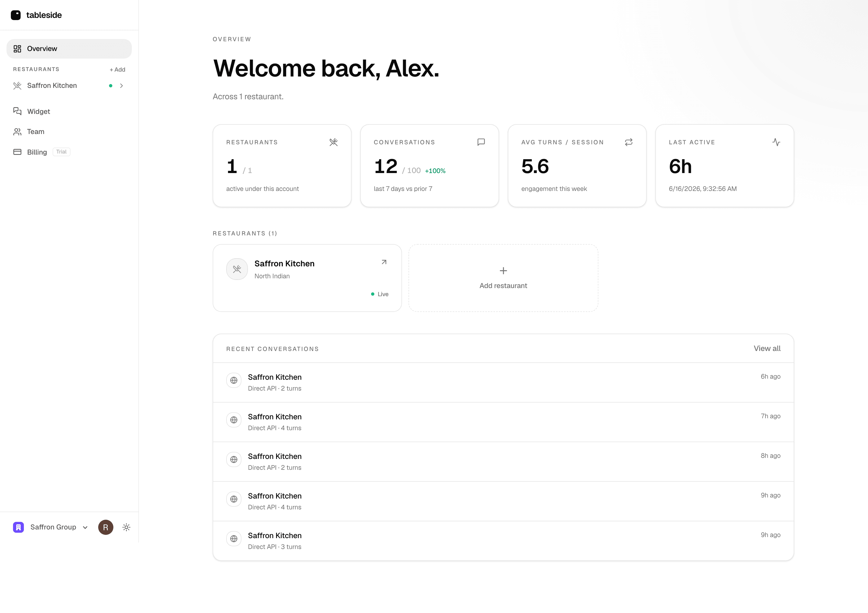Open the Team page
This screenshot has width=868, height=613.
(x=69, y=132)
